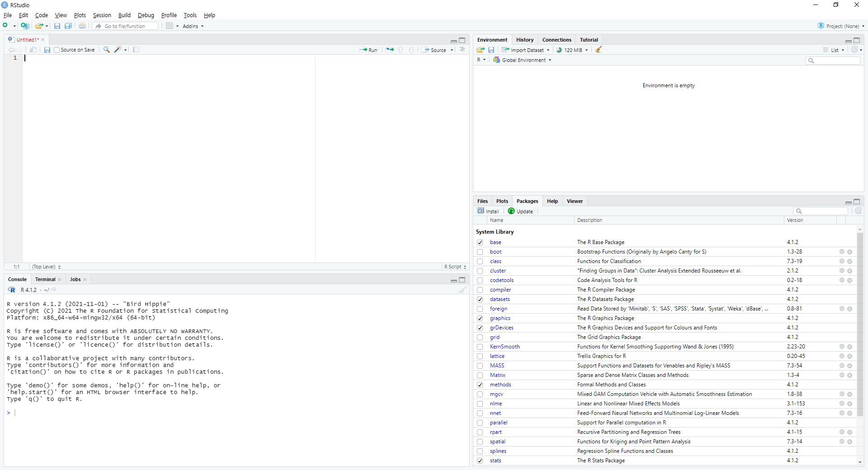This screenshot has width=868, height=470.
Task: Print the current file icon
Action: (82, 26)
